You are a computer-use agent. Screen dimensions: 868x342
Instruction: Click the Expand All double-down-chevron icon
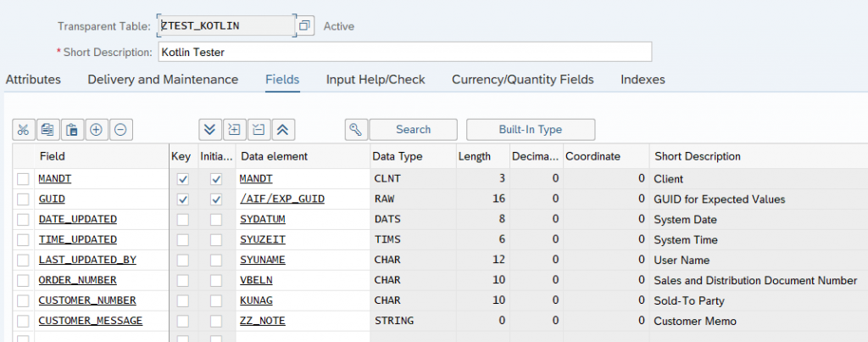(x=210, y=130)
